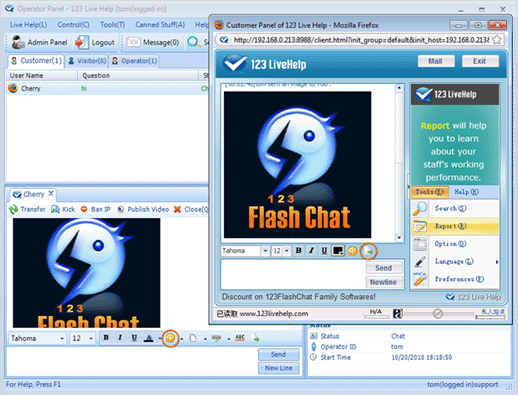Insert a smiley in the Customer Panel
Viewport: 518px width, 395px height.
point(352,251)
